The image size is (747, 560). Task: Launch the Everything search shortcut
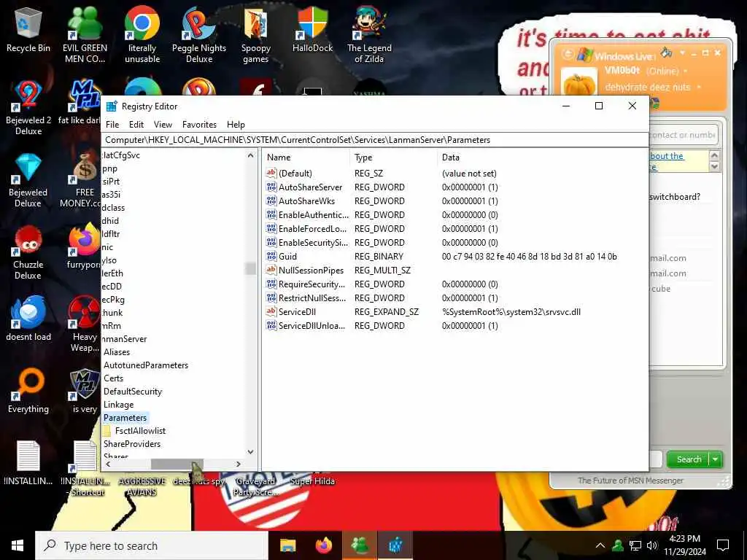point(28,391)
